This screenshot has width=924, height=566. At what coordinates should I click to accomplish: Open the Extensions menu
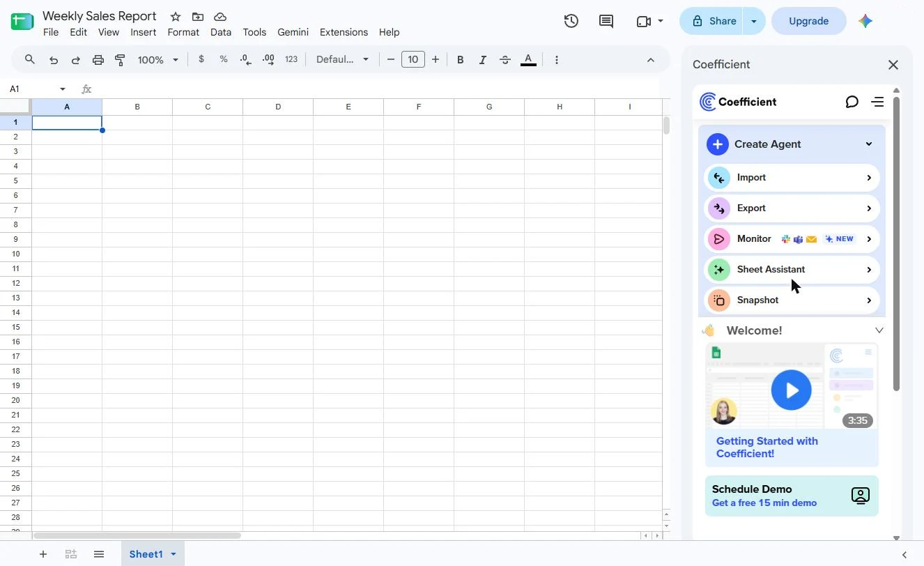tap(344, 32)
